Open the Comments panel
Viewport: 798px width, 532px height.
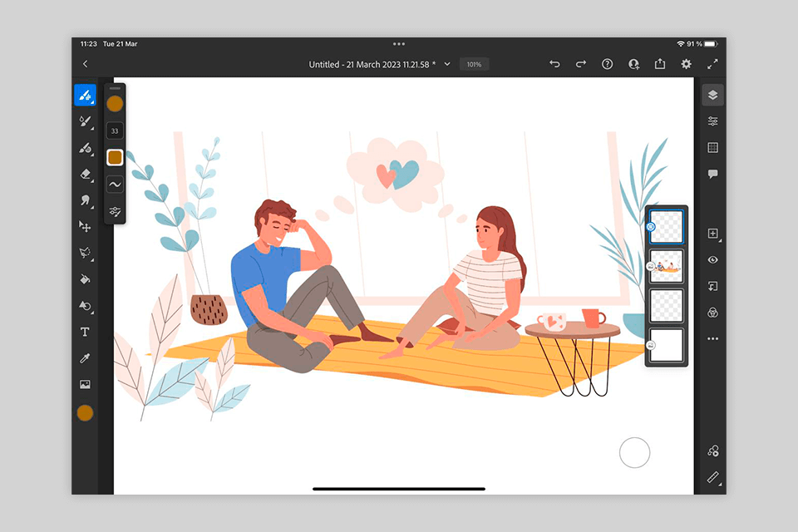(x=713, y=174)
